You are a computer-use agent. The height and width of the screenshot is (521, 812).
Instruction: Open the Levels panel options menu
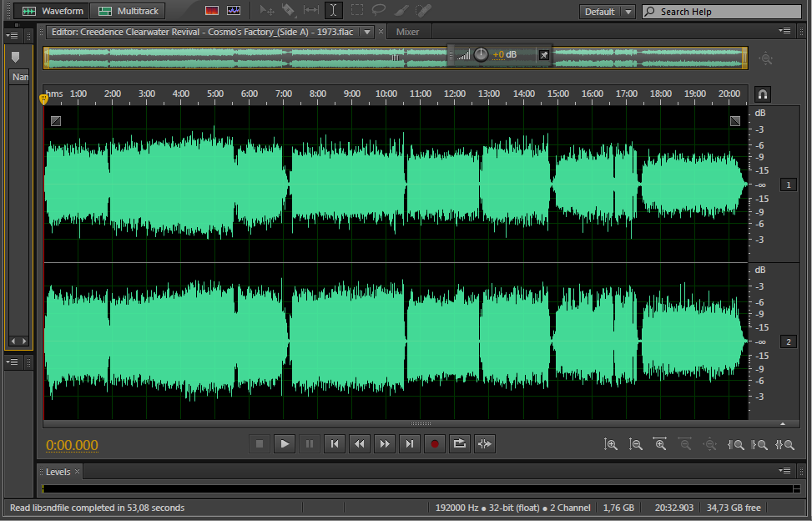784,470
